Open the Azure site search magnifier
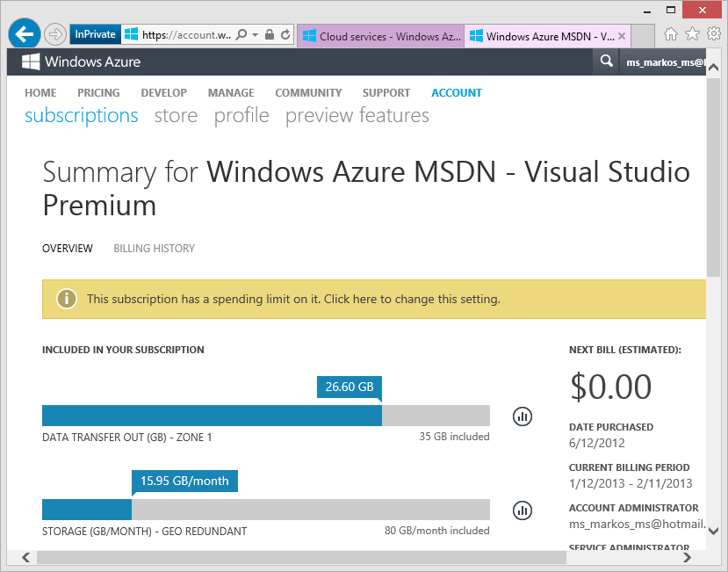The height and width of the screenshot is (572, 728). click(x=605, y=62)
